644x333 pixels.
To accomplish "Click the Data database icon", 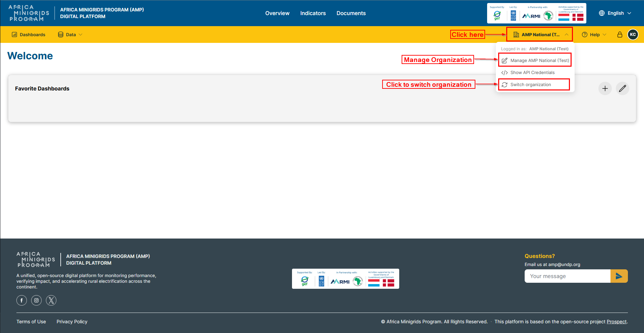I will click(x=61, y=35).
